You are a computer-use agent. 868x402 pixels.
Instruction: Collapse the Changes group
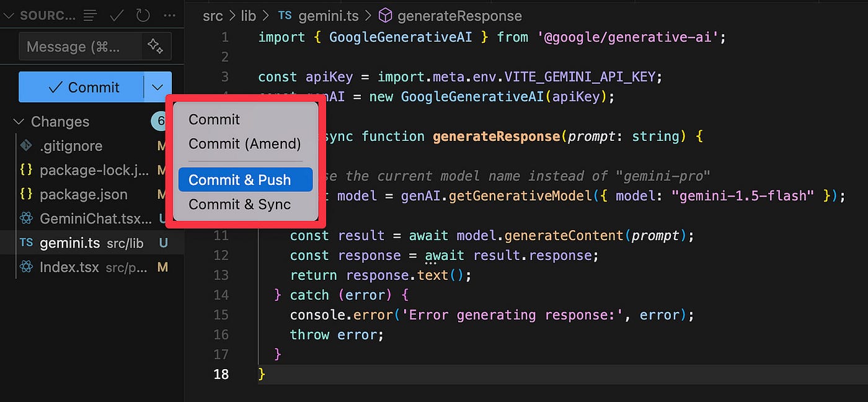click(19, 122)
